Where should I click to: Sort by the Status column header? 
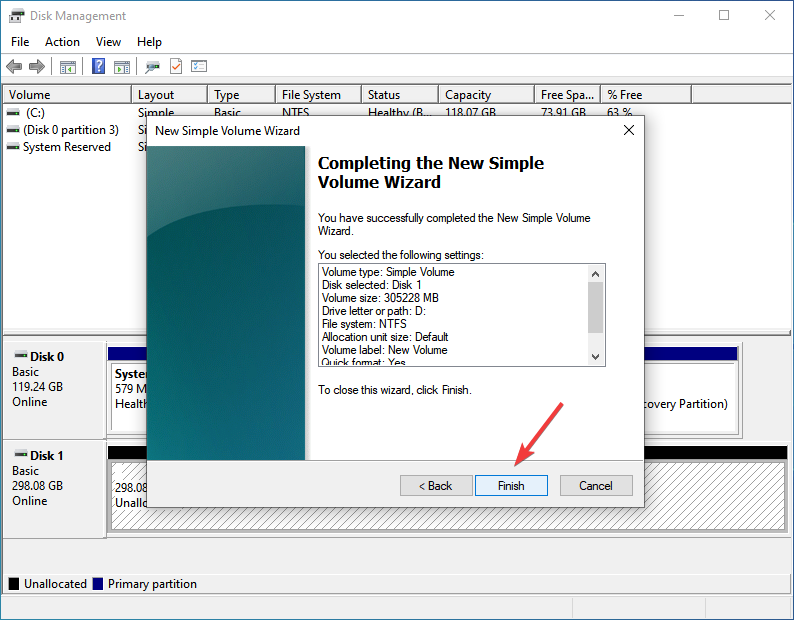coord(400,95)
